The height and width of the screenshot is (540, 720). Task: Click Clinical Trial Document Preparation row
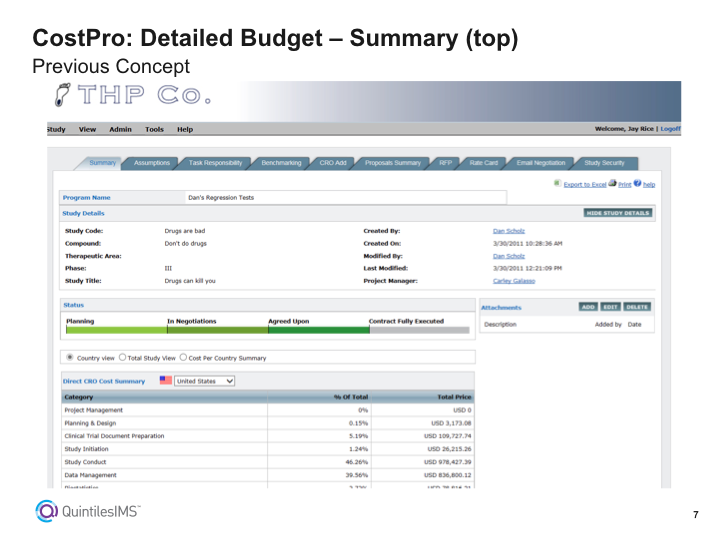(x=268, y=436)
